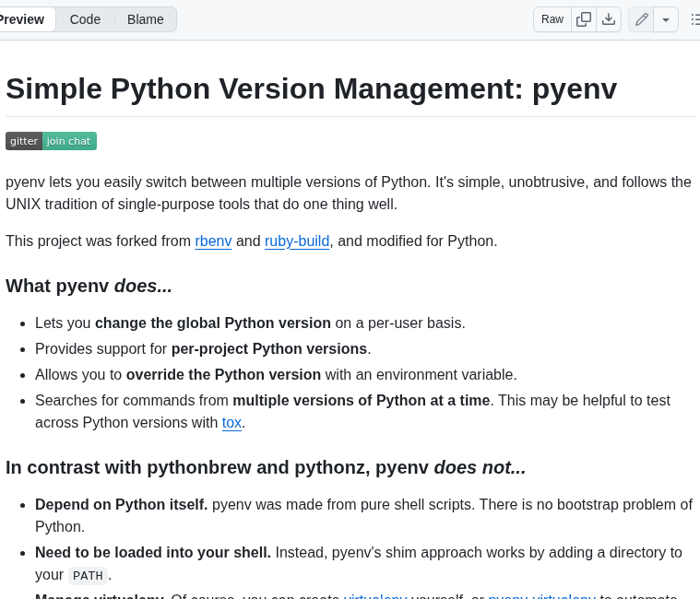Click bold text per-project Python versions
700x599 pixels.
pyautogui.click(x=269, y=348)
